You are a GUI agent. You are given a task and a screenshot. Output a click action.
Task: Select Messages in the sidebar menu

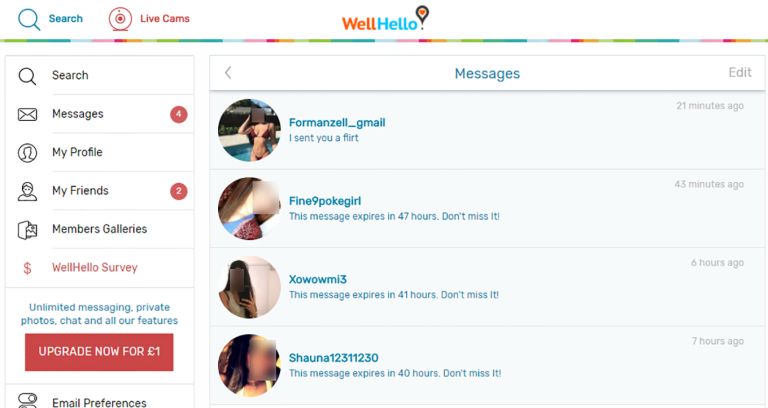[x=100, y=114]
